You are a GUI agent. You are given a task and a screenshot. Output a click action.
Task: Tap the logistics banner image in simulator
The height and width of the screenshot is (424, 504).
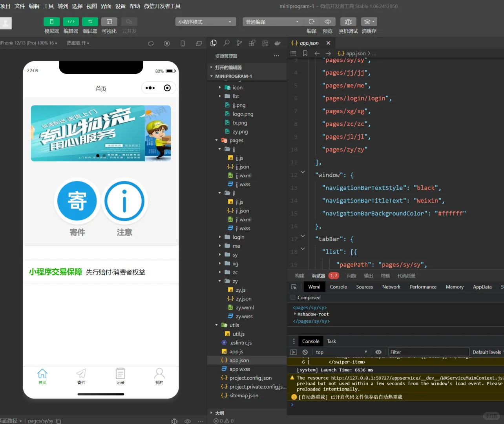(101, 133)
